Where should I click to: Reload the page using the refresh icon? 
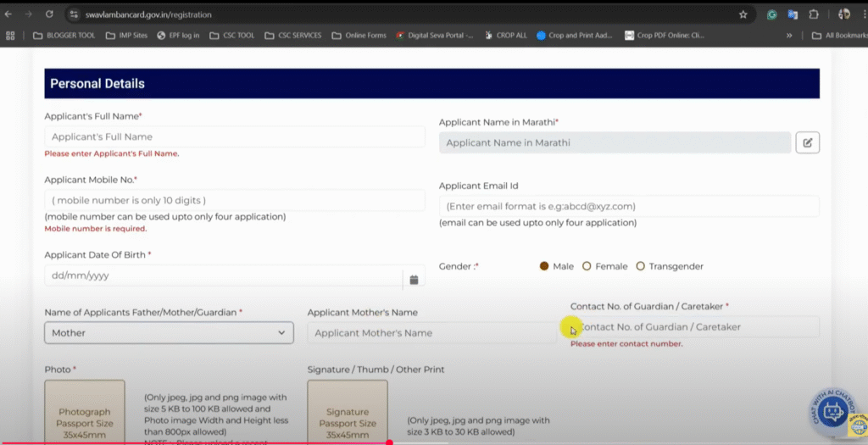pos(49,14)
